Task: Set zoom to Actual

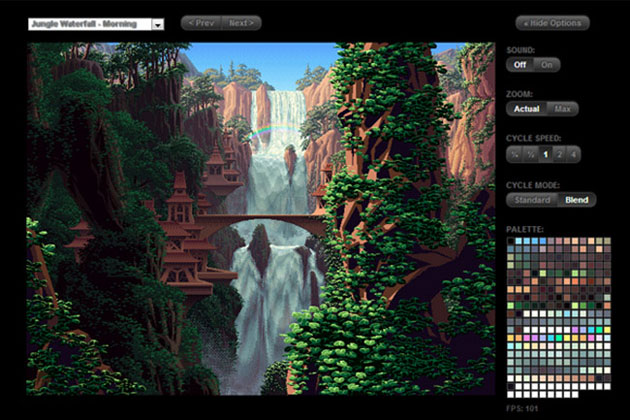Action: tap(526, 109)
